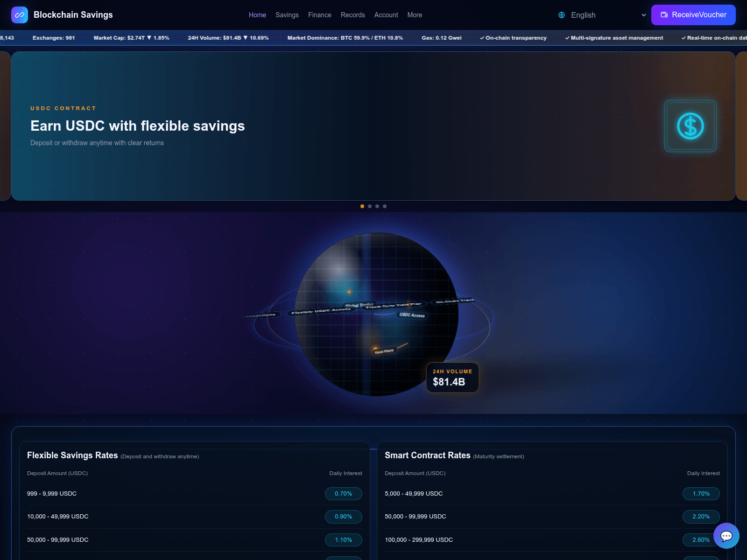Select the third carousel dot
747x560 pixels.
click(x=377, y=206)
